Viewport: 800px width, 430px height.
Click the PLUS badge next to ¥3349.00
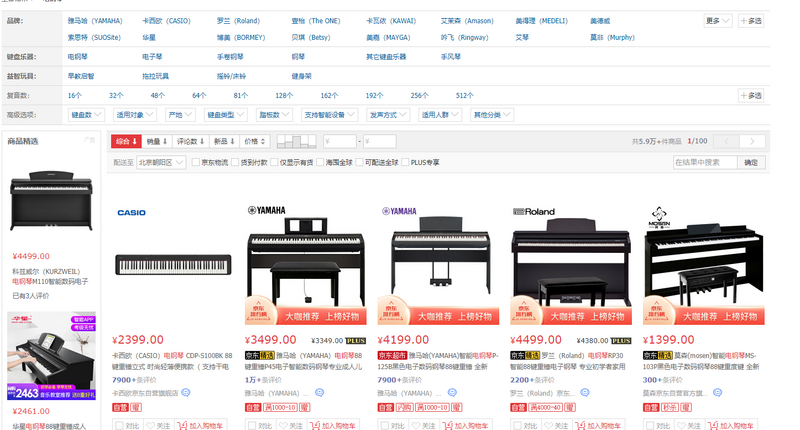[x=356, y=341]
